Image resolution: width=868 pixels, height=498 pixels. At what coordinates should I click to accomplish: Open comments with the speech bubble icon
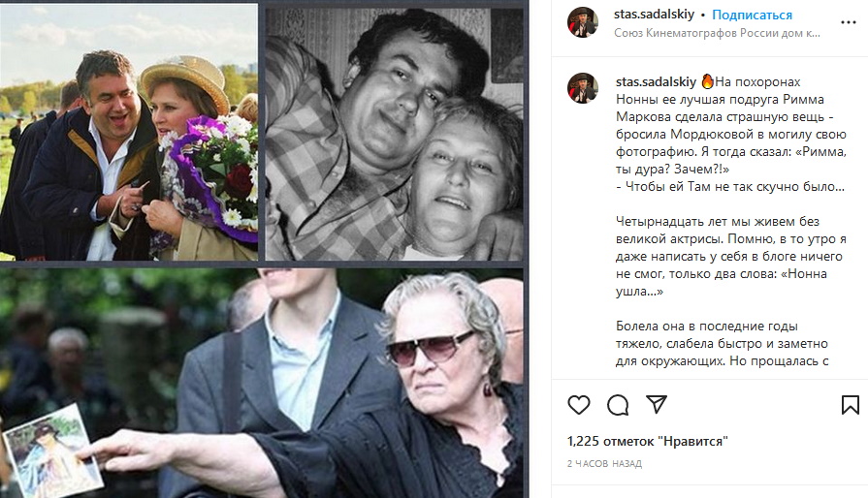point(617,405)
